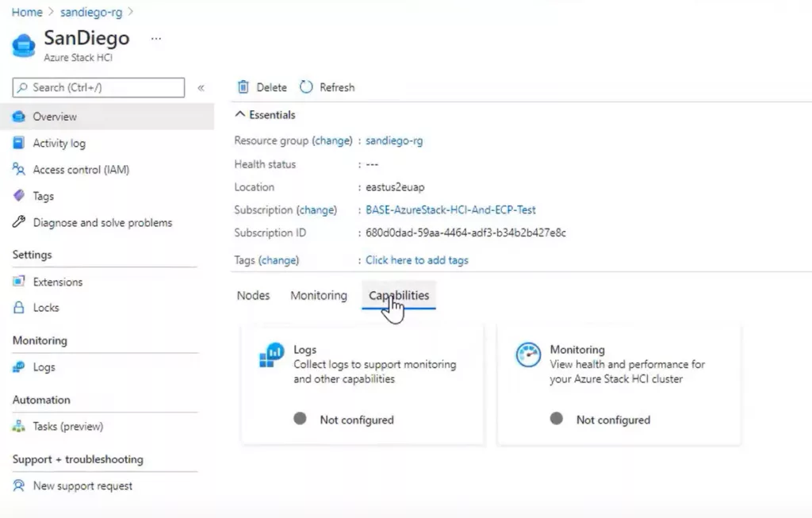Open the ellipsis menu next to SanDiego
Viewport: 812px width, 518px height.
(x=156, y=38)
